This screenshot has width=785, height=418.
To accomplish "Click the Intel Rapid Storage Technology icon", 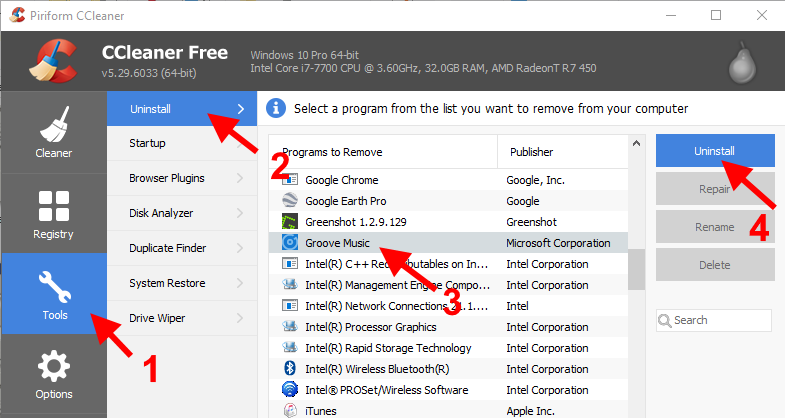I will point(290,347).
